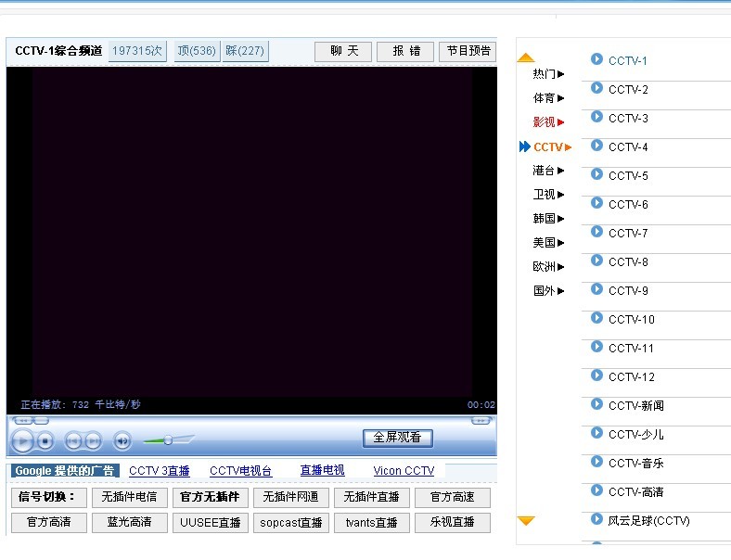Image resolution: width=731 pixels, height=560 pixels.
Task: Expand the 卫视 channel category
Action: click(548, 195)
